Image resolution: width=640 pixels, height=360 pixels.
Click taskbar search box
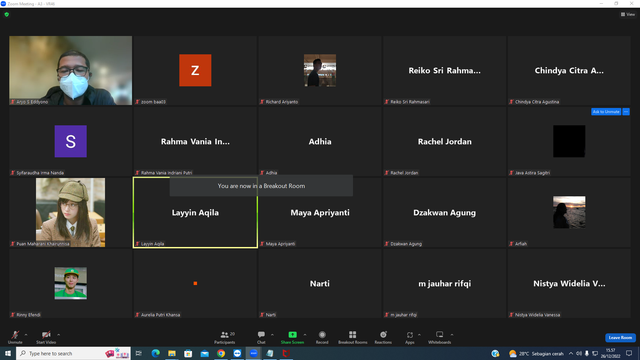tap(73, 353)
